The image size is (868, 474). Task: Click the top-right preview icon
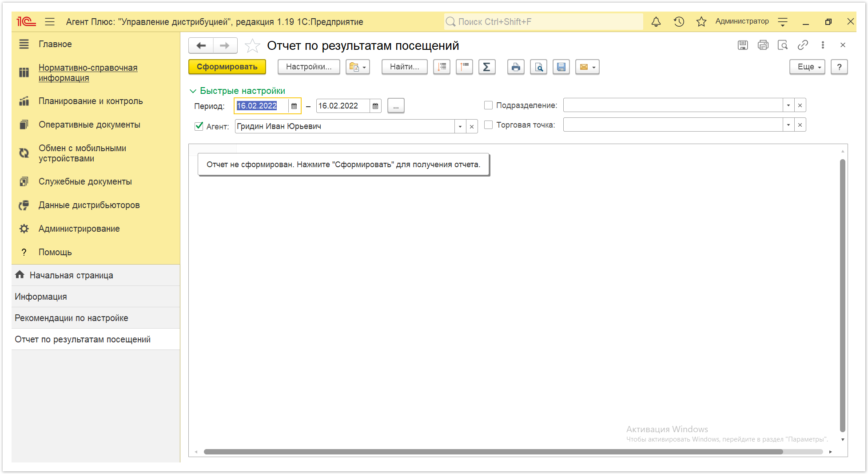(783, 45)
